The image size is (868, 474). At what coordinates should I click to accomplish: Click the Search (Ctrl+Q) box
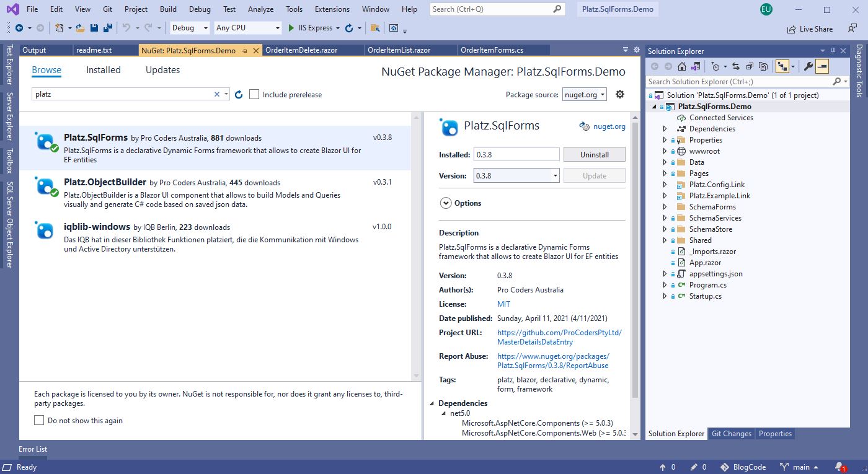click(x=497, y=9)
